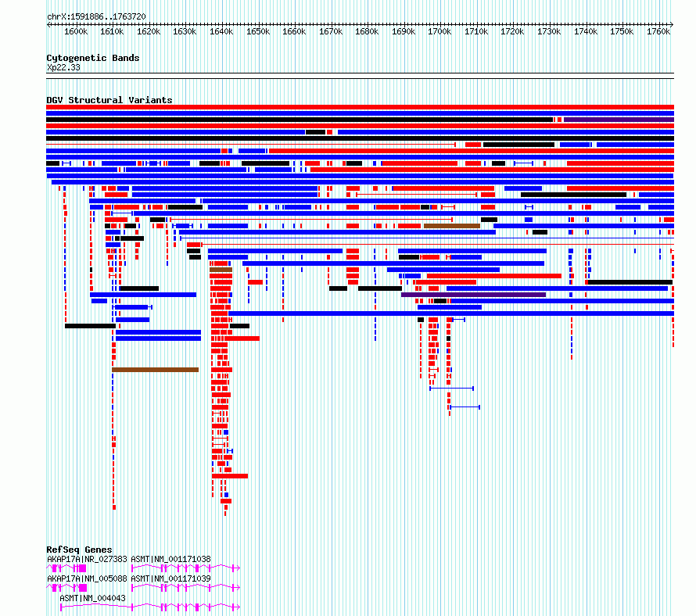Click the black variant bar spanning 1711k–1731k
Screen dimensions: 696x616
tap(519, 145)
